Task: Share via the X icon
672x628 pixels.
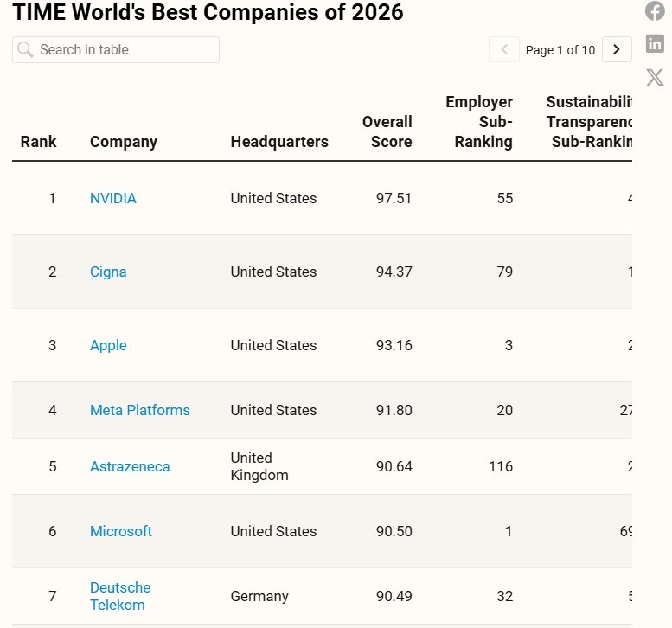Action: [x=655, y=77]
